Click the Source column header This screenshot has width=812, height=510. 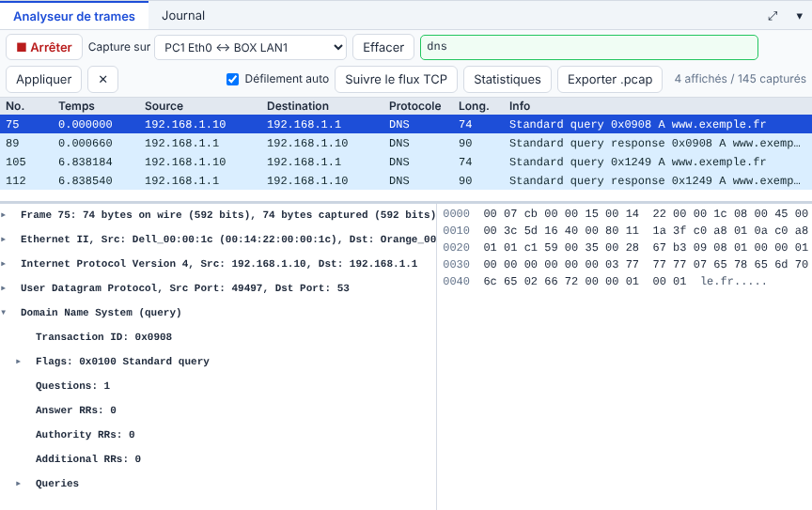[x=164, y=105]
